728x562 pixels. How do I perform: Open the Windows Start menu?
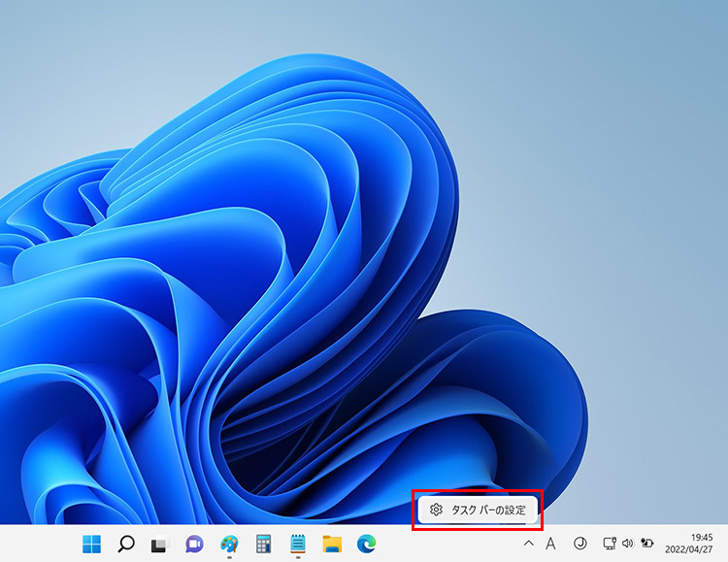coord(91,544)
